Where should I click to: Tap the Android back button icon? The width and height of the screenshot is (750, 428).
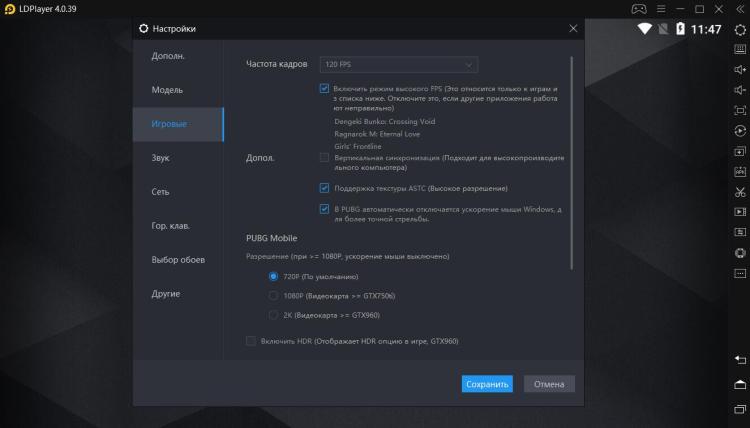(x=740, y=360)
